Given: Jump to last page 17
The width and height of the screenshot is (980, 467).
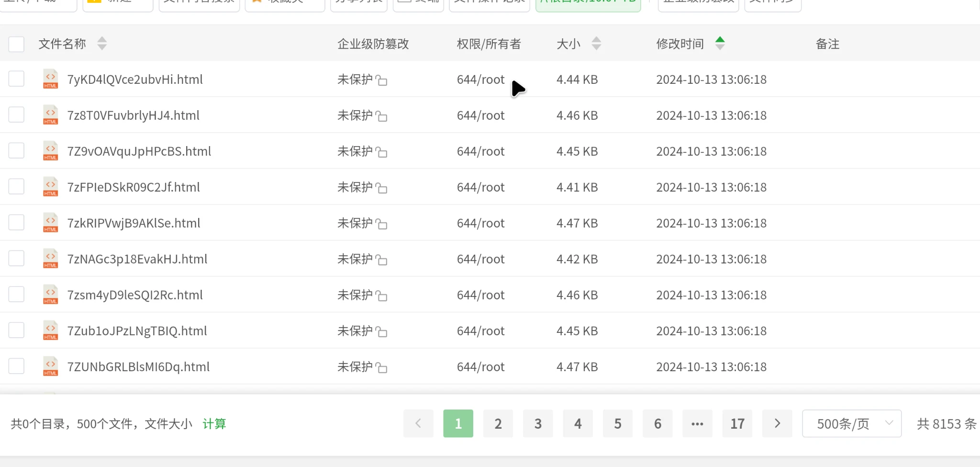Looking at the screenshot, I should (737, 423).
